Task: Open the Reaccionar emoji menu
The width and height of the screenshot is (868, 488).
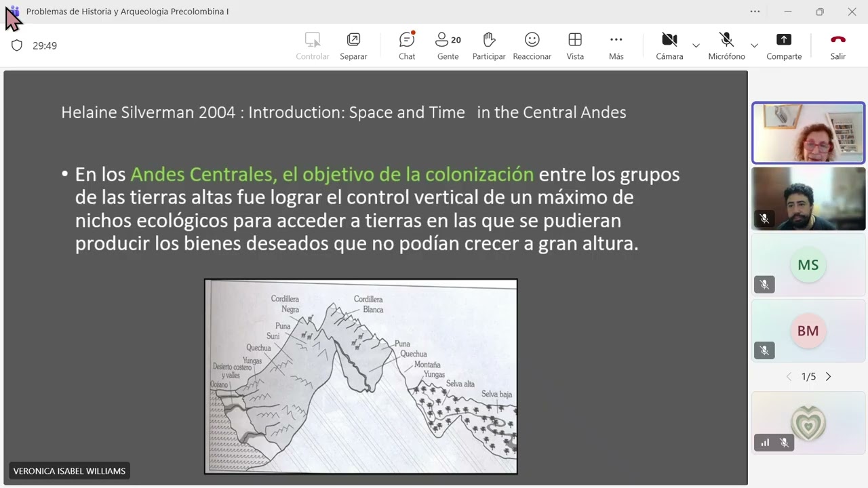Action: pos(532,46)
